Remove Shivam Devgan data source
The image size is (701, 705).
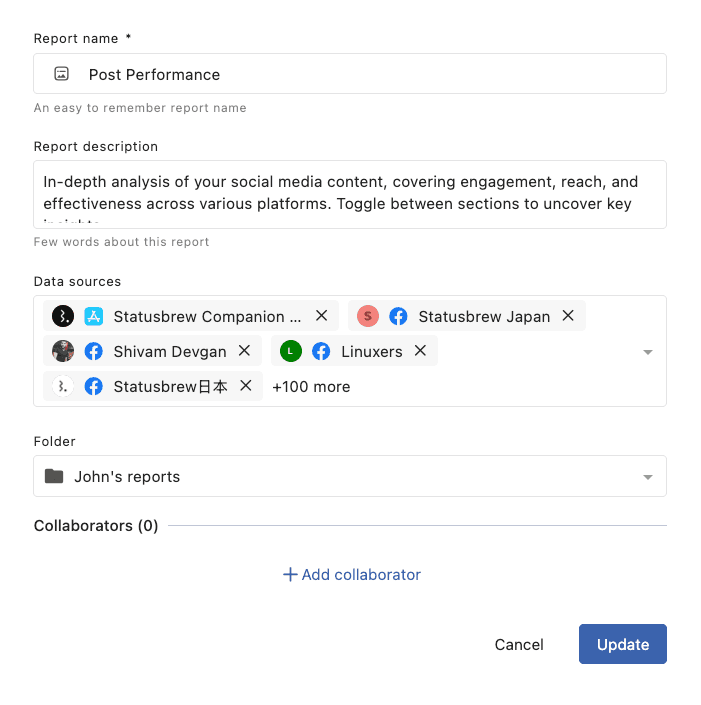coord(245,351)
